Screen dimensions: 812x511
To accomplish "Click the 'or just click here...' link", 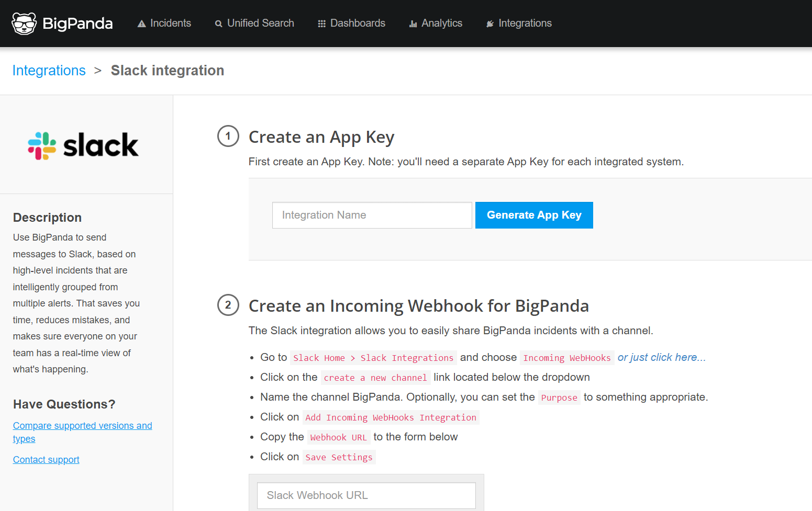I will point(661,357).
